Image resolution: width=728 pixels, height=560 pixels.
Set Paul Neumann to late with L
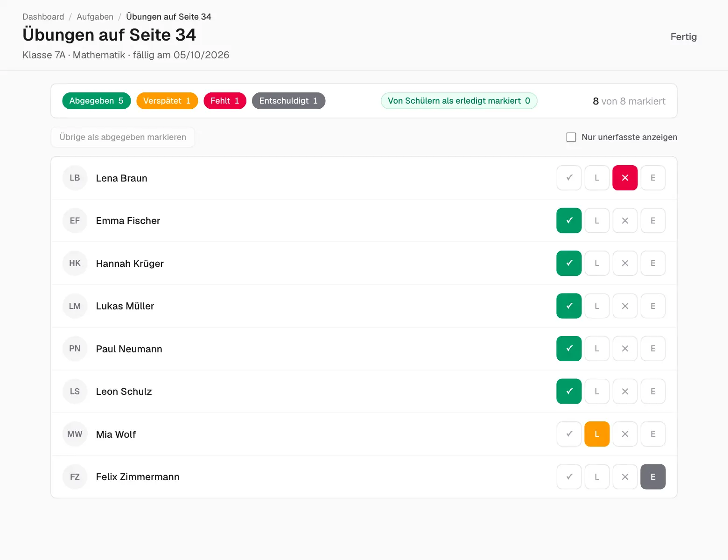tap(597, 349)
